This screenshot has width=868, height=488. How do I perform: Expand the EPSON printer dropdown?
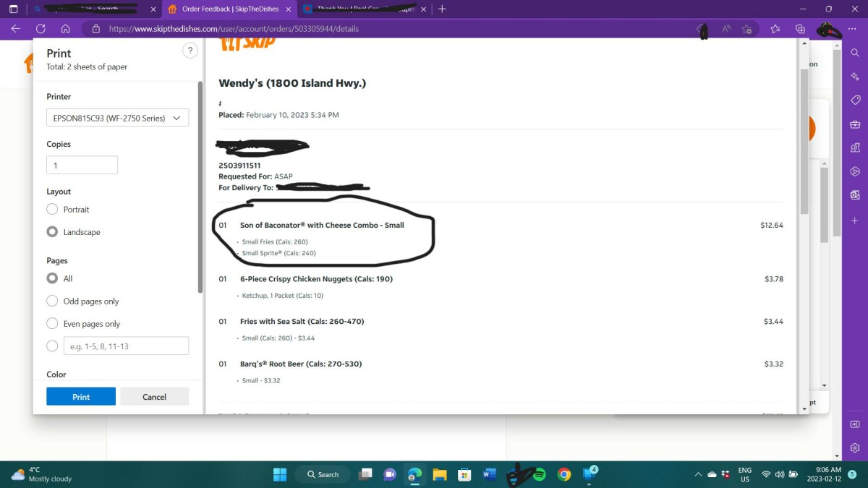(x=117, y=118)
